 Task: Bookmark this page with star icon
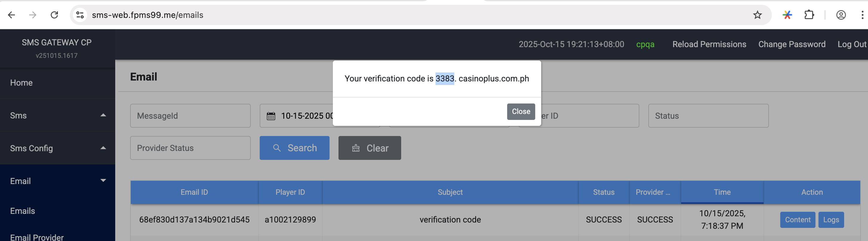pyautogui.click(x=757, y=15)
